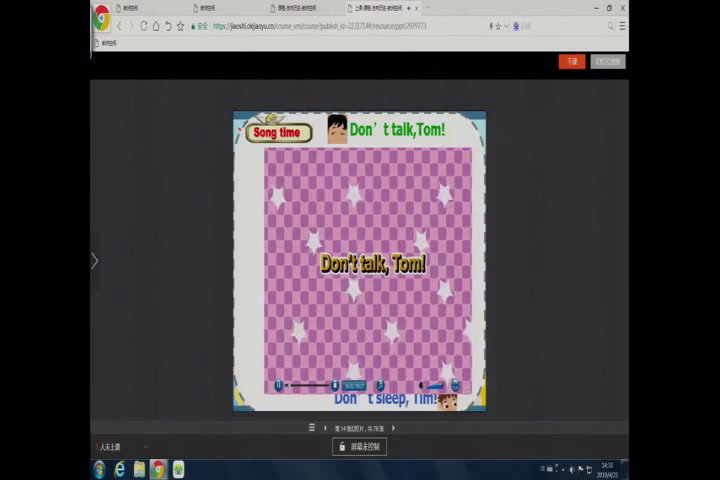Bookmark this page with star icon
Screen dimensions: 720x480
181,26
